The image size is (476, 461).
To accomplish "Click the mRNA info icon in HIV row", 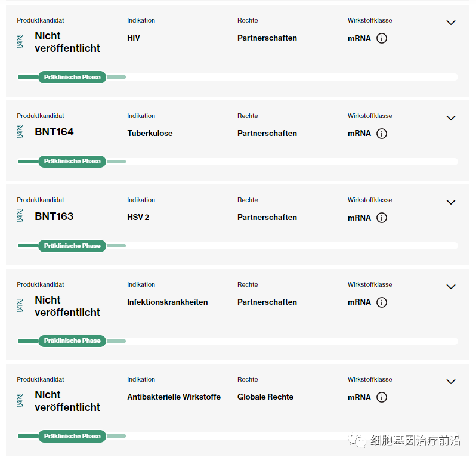I will tap(382, 39).
